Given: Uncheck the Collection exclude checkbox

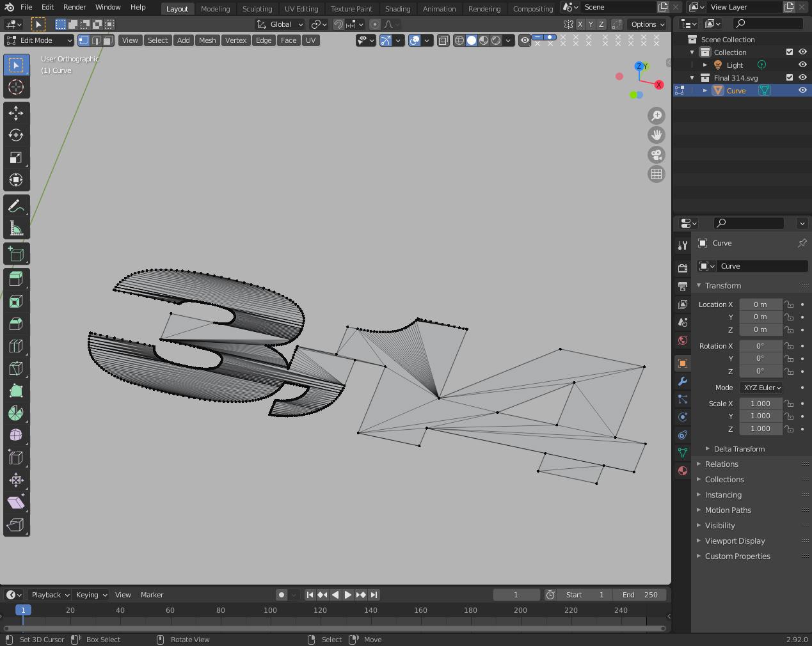Looking at the screenshot, I should click(x=790, y=52).
